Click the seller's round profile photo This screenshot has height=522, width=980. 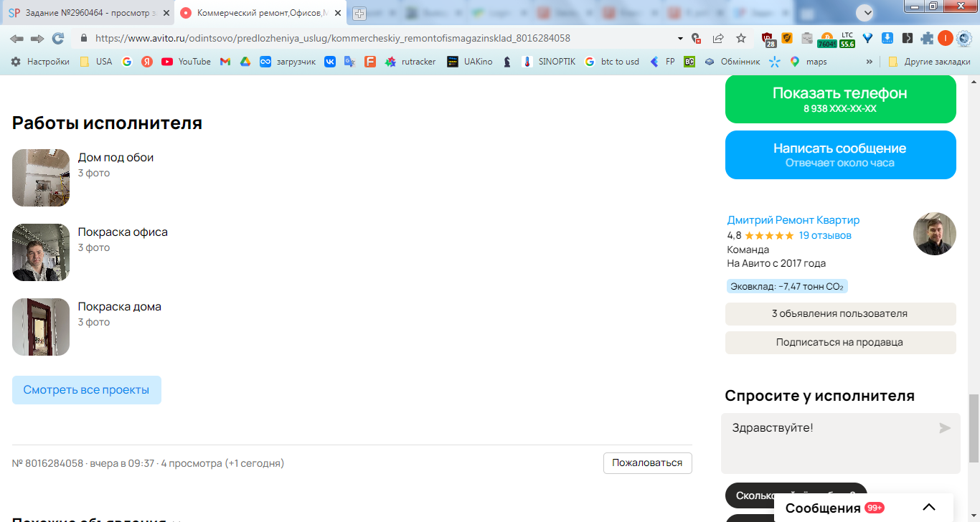tap(935, 234)
